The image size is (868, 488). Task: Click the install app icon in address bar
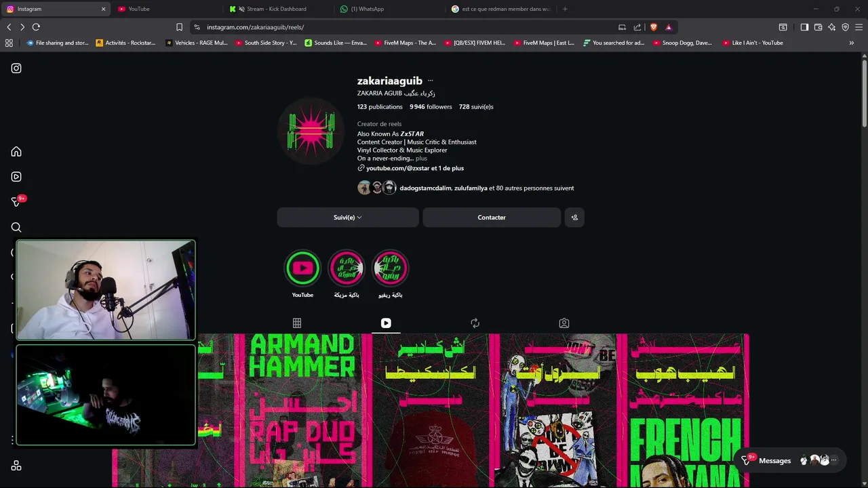(622, 27)
